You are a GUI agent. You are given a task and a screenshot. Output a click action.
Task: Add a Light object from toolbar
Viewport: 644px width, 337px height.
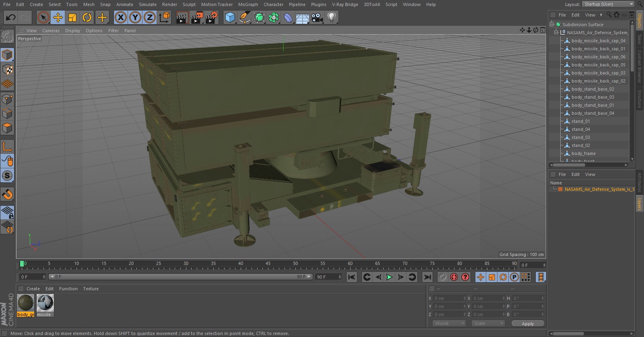[332, 17]
